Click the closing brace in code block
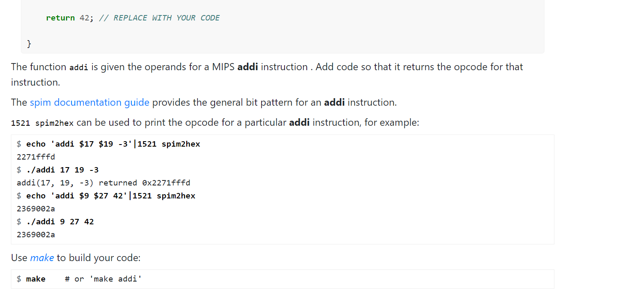Viewport: 644px width, 292px height. (29, 44)
